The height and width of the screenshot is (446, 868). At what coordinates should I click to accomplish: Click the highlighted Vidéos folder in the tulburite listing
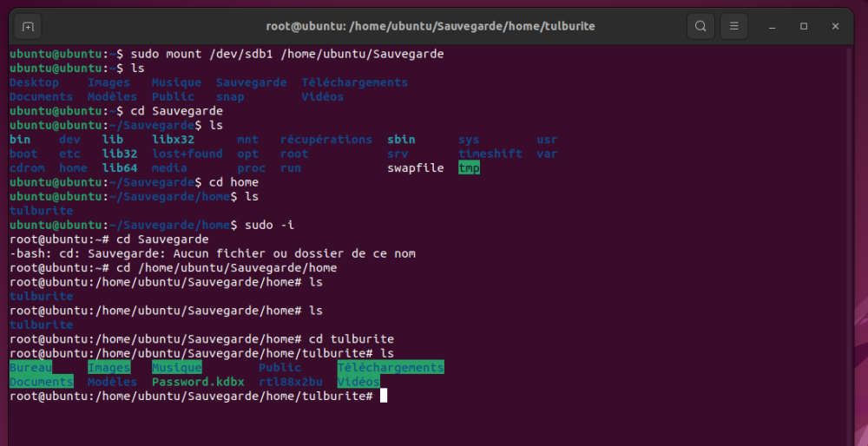pyautogui.click(x=358, y=382)
